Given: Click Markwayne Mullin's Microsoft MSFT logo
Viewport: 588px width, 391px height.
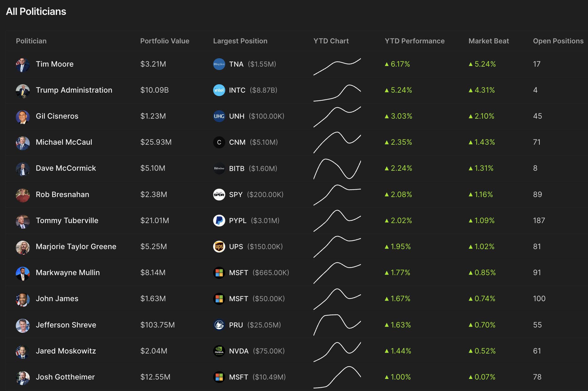Looking at the screenshot, I should [x=219, y=273].
